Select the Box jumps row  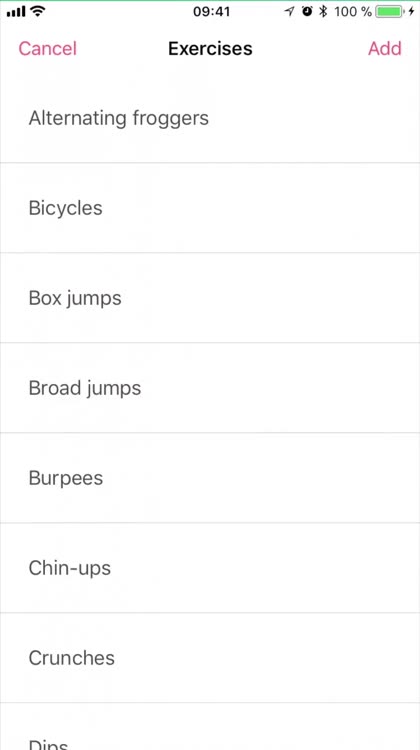pos(210,298)
